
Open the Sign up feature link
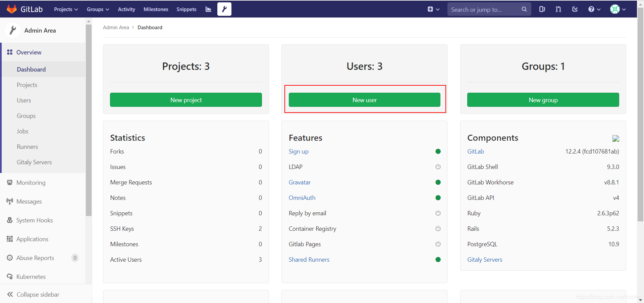coord(299,151)
